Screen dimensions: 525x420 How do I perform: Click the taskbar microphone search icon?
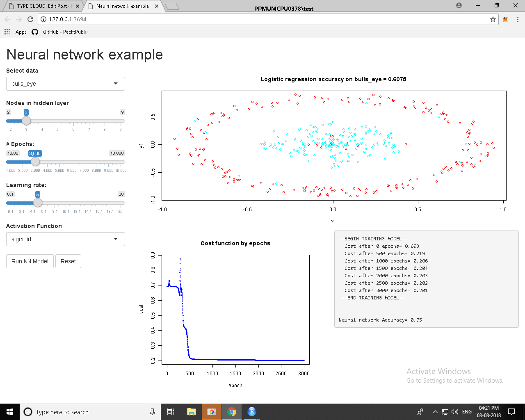pos(152,412)
